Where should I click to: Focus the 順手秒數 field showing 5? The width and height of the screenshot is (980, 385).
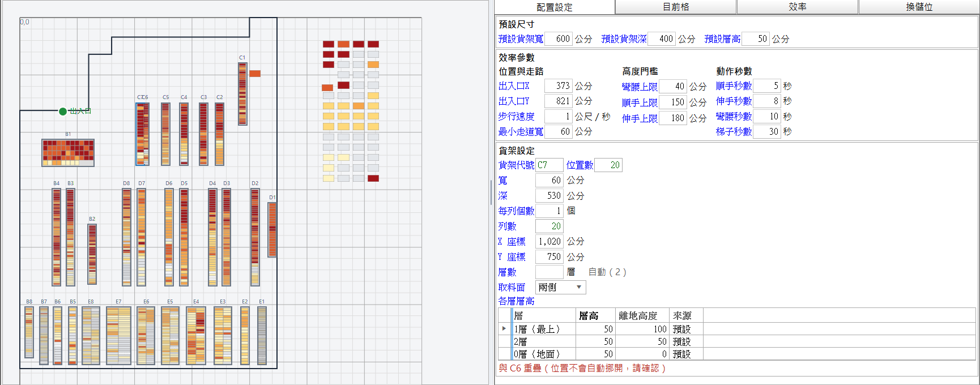coord(766,85)
